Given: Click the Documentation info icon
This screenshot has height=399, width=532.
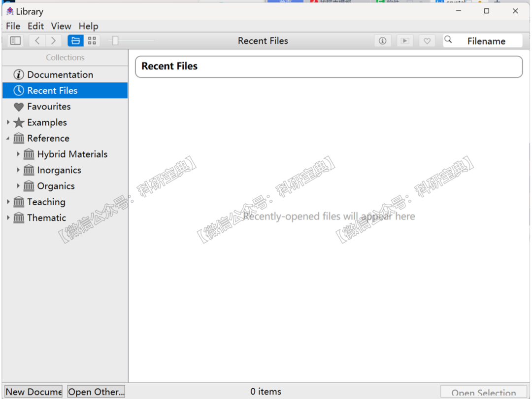Looking at the screenshot, I should (x=19, y=74).
